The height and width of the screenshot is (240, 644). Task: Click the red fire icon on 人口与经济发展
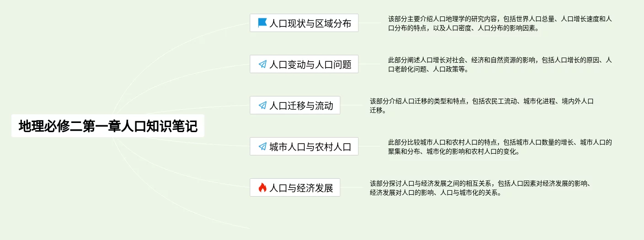(262, 187)
